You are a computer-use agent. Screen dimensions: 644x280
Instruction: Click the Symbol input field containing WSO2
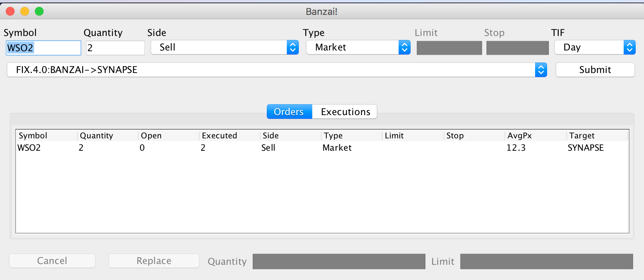click(x=44, y=48)
